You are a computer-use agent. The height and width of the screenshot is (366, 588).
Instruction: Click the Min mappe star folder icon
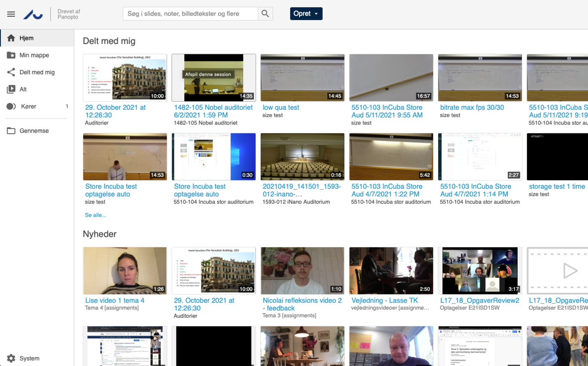point(11,55)
